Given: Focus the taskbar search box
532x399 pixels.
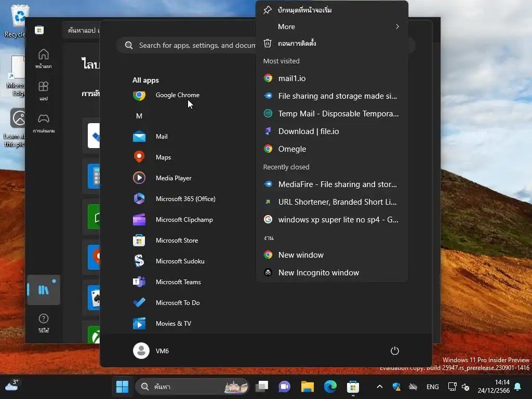Looking at the screenshot, I should 192,387.
